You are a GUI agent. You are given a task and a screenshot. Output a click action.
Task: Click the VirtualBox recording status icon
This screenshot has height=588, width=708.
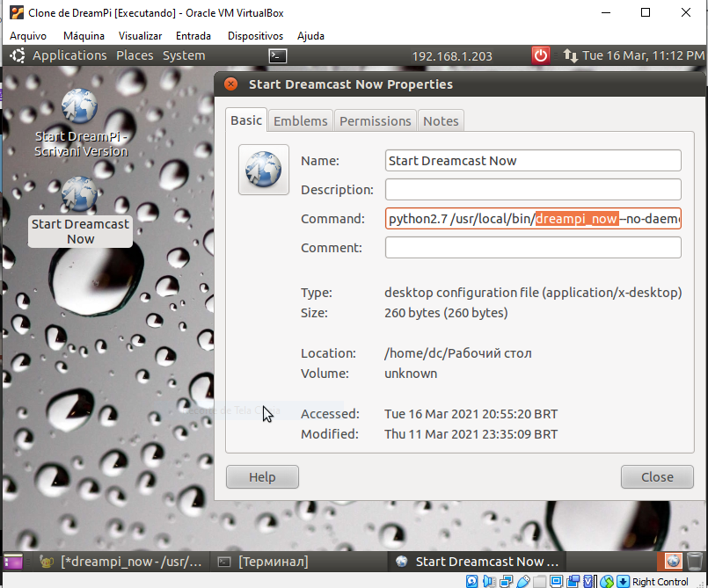click(573, 581)
